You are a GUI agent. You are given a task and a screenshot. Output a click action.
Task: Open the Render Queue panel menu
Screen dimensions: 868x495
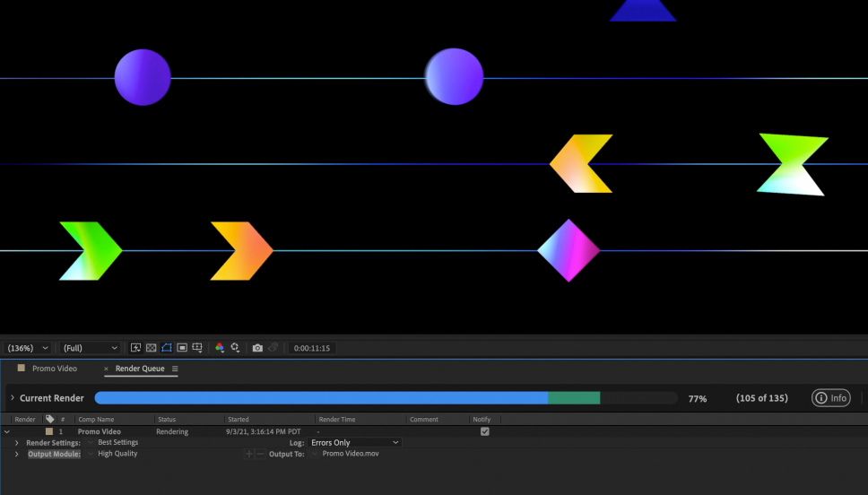175,369
